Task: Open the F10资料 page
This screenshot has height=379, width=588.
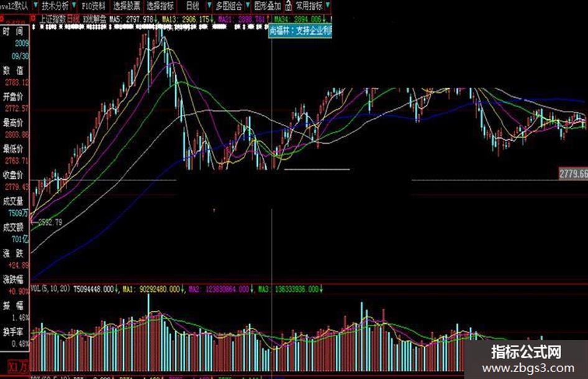Action: coord(93,6)
